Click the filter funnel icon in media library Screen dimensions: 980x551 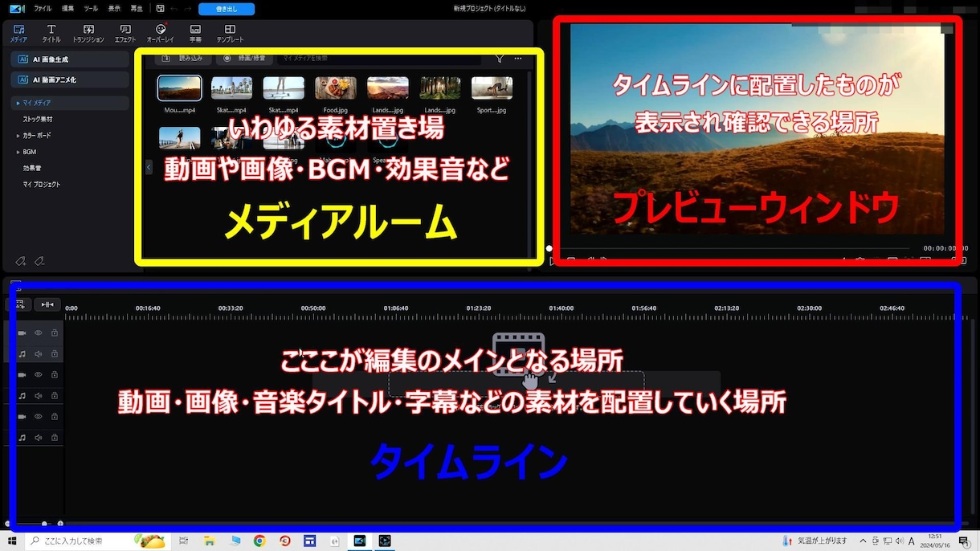pos(500,58)
